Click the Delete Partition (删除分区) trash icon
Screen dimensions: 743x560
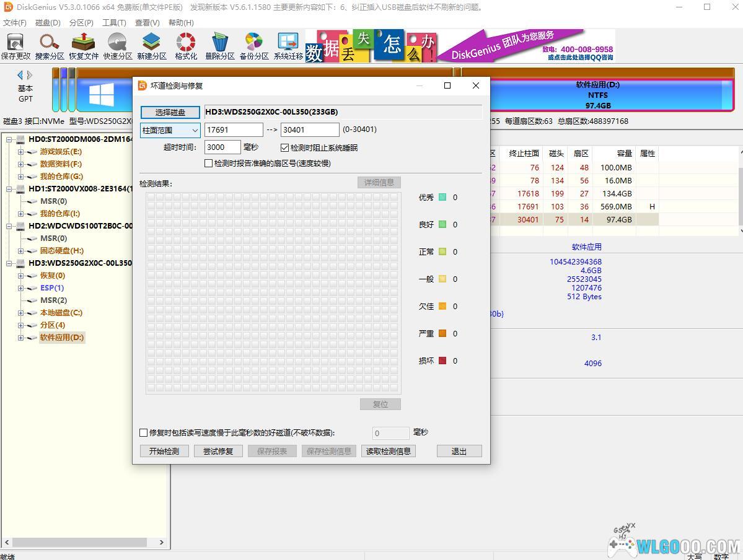coord(220,46)
